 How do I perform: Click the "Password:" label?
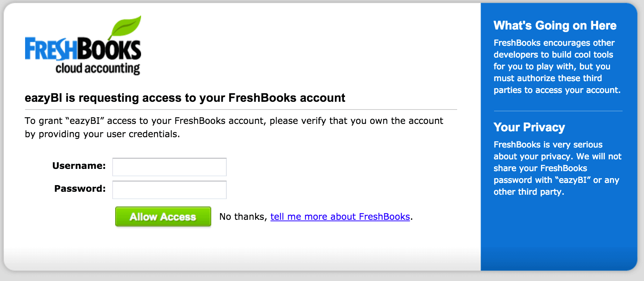point(80,189)
